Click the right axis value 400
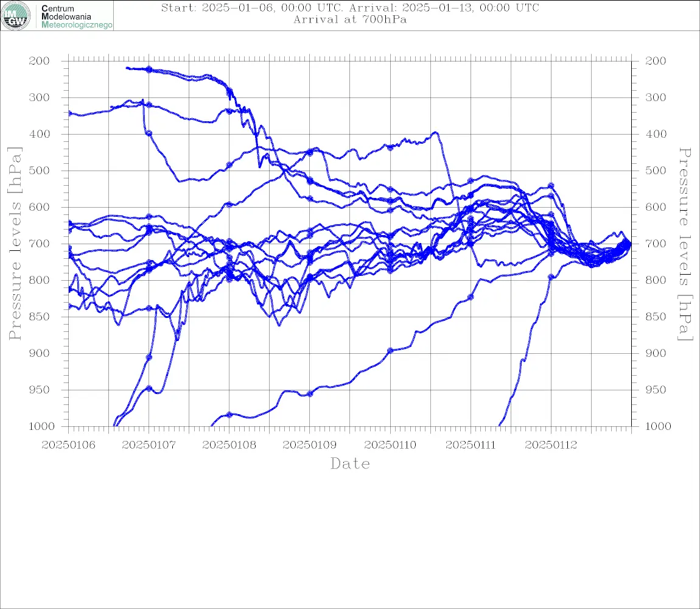The width and height of the screenshot is (700, 609). (656, 134)
